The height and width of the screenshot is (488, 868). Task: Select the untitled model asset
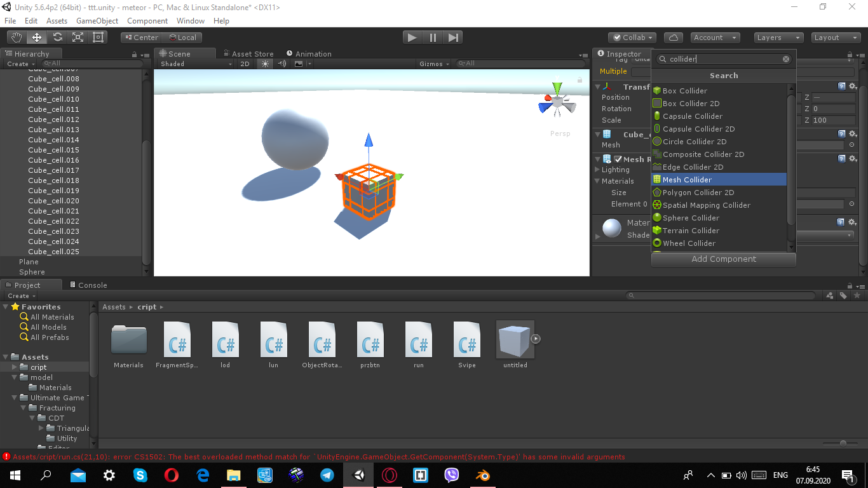tap(515, 344)
